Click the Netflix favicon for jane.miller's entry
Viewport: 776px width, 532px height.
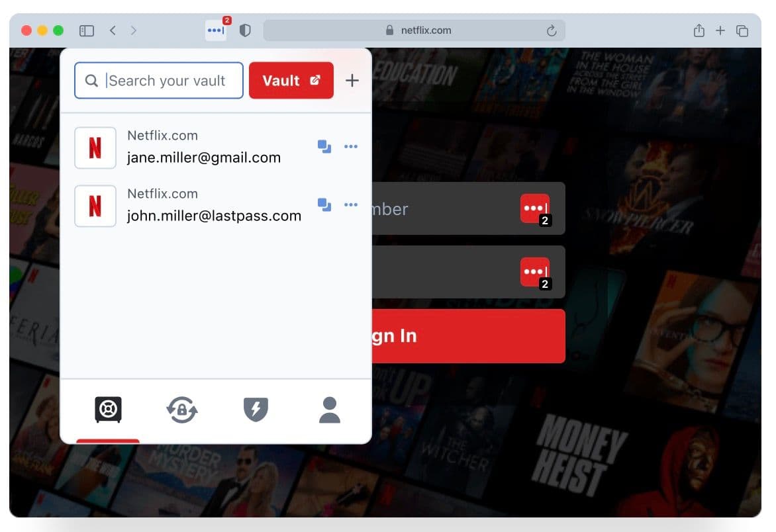[x=95, y=148]
